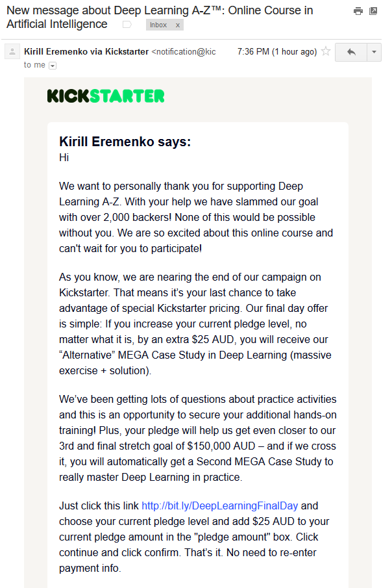
Task: Click the Kickstarter logo
Action: click(106, 96)
